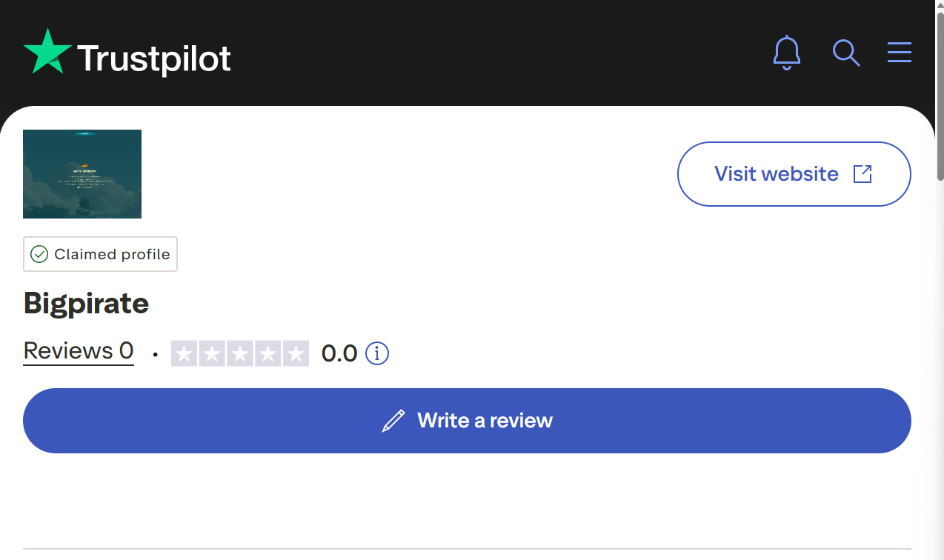Viewport: 944px width, 560px height.
Task: Select the fifth rating star
Action: [296, 353]
